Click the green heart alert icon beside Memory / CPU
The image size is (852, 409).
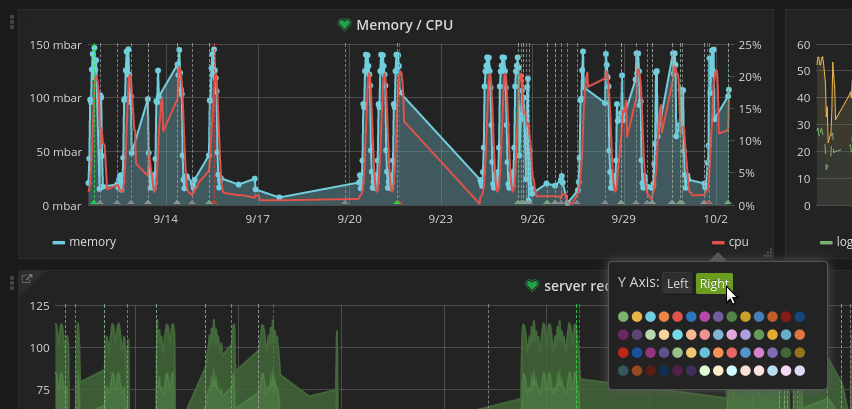[x=344, y=25]
